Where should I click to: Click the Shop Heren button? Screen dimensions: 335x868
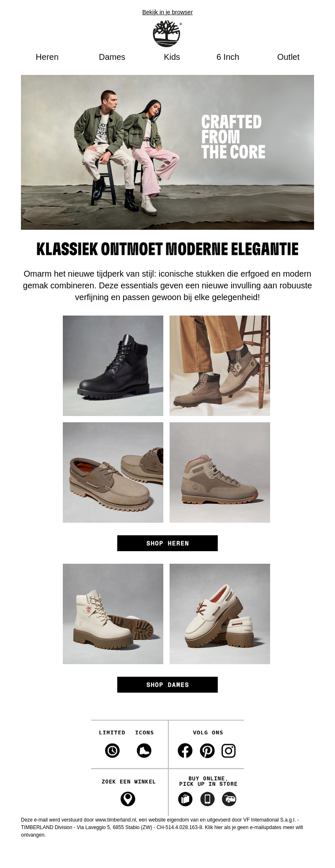pyautogui.click(x=167, y=543)
